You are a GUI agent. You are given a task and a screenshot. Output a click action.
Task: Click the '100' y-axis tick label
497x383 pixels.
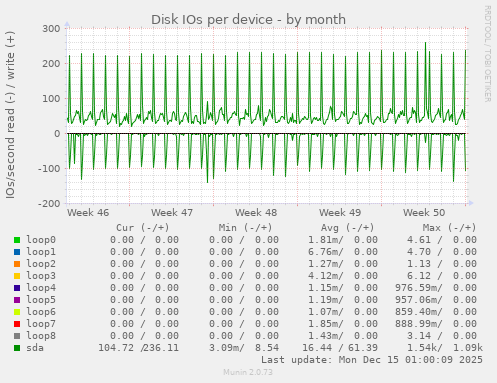click(x=51, y=99)
